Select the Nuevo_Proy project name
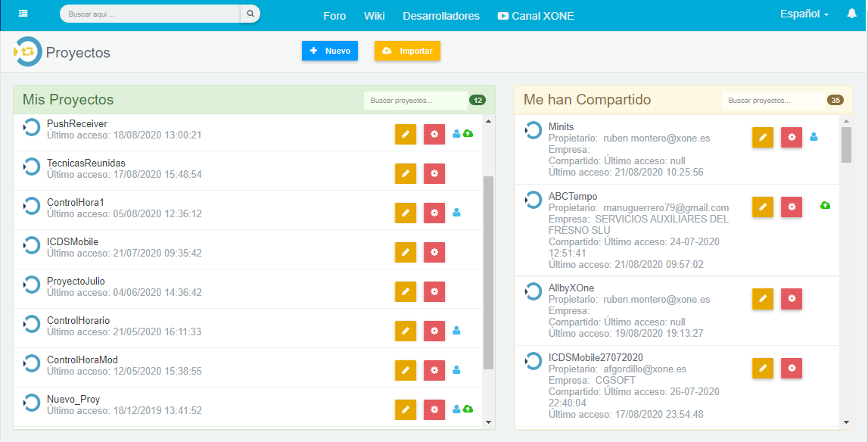This screenshot has height=442, width=868. point(73,399)
